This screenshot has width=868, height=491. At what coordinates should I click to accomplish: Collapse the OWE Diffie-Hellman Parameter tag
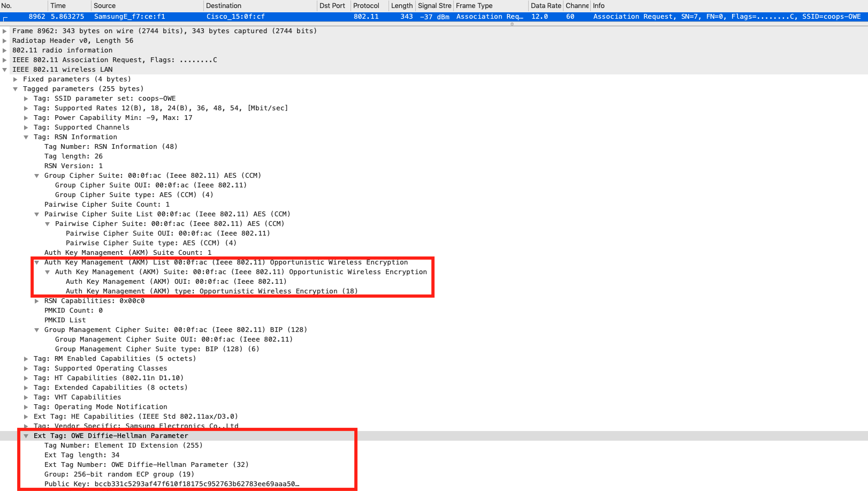point(26,436)
